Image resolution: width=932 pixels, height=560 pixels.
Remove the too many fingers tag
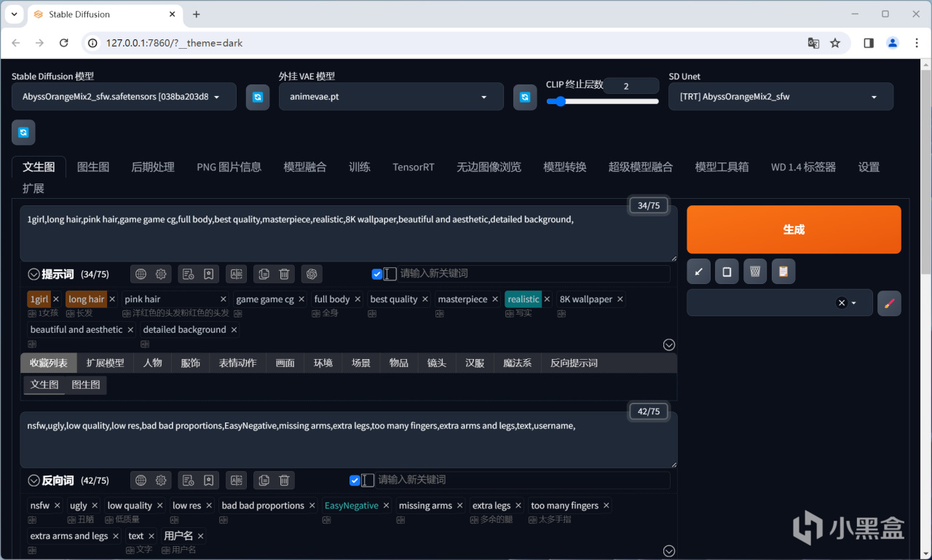click(606, 505)
